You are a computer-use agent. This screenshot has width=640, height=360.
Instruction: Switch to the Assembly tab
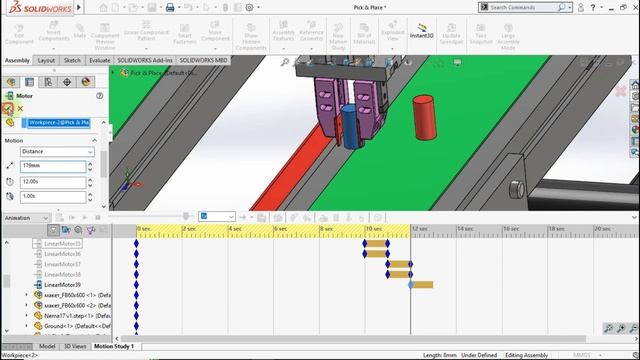click(17, 60)
